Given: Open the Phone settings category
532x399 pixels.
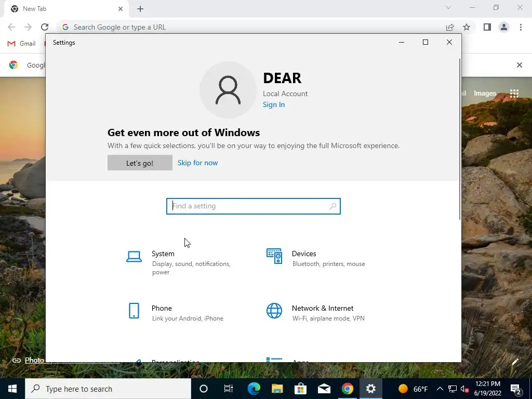Looking at the screenshot, I should click(x=175, y=312).
